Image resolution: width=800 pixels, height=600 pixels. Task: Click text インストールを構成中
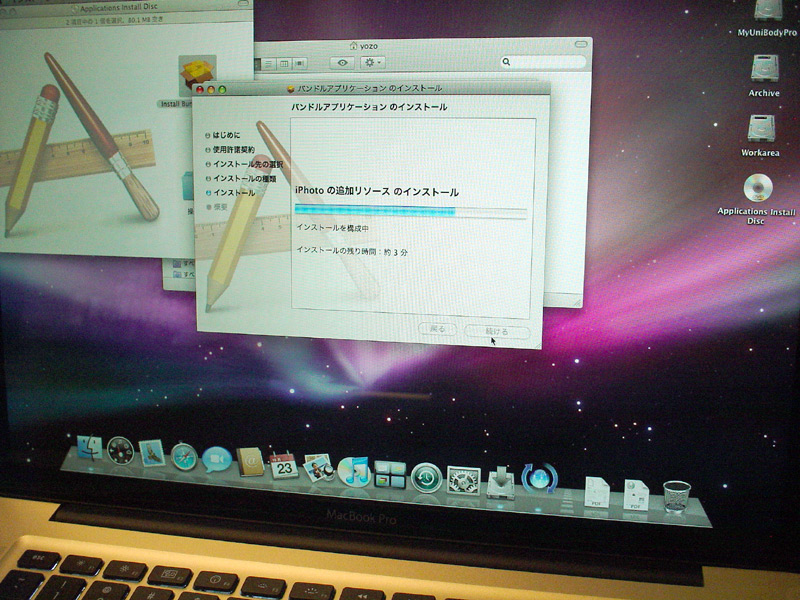pyautogui.click(x=333, y=228)
